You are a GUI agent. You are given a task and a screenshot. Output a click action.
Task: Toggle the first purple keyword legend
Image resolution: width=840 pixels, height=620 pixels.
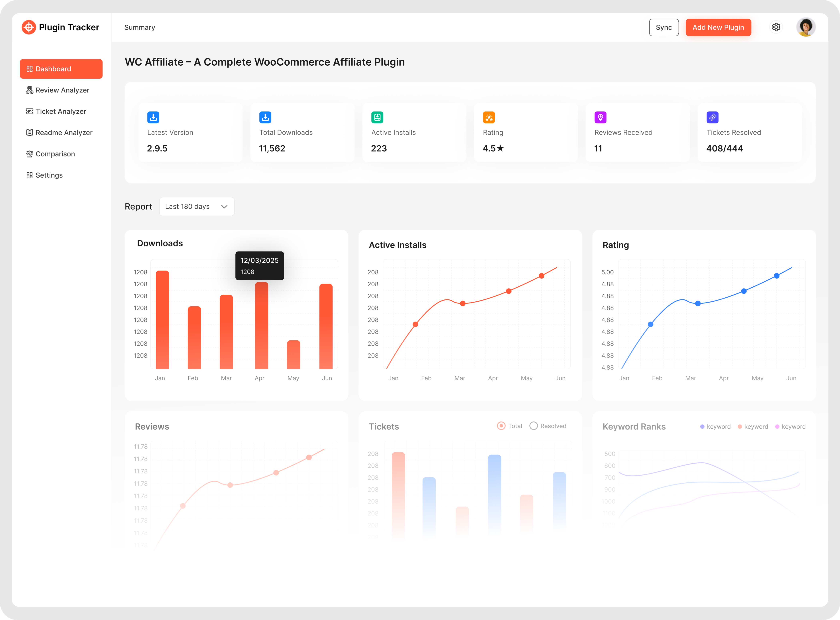pos(702,427)
